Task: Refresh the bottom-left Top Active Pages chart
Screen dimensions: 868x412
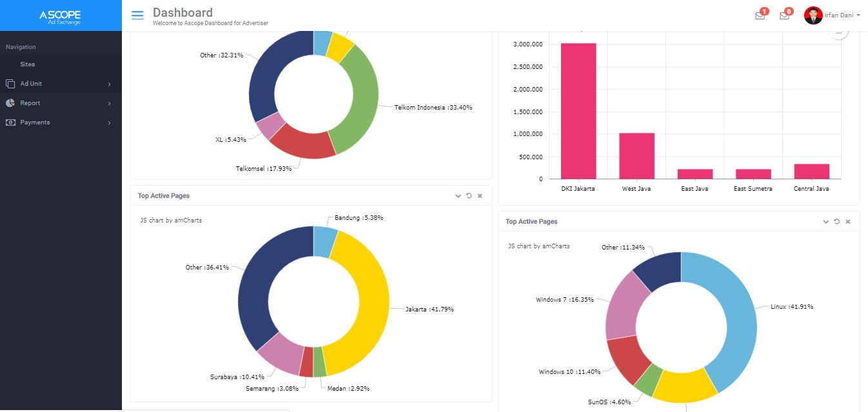Action: (469, 195)
